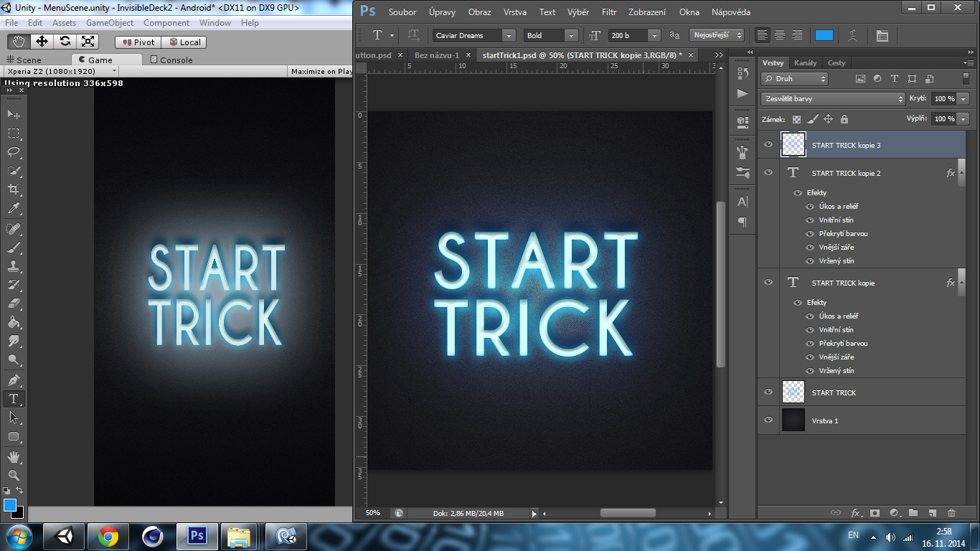
Task: Toggle lock image pixels brush icon
Action: pyautogui.click(x=812, y=119)
